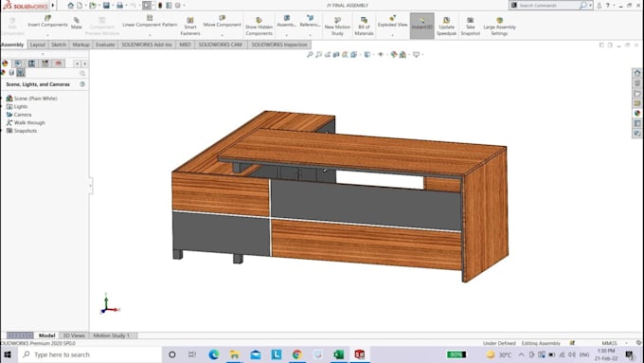Click Smart Fasteners tool
This screenshot has width=644, height=363.
click(x=190, y=27)
